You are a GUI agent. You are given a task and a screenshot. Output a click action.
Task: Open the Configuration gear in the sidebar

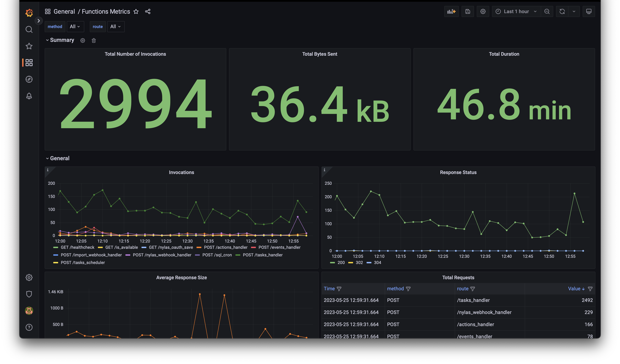pyautogui.click(x=29, y=277)
